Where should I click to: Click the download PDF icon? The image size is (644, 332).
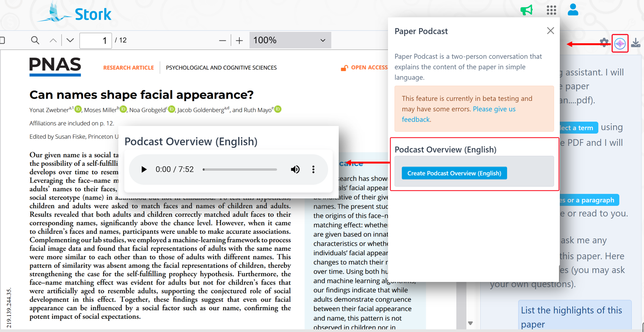pyautogui.click(x=636, y=43)
